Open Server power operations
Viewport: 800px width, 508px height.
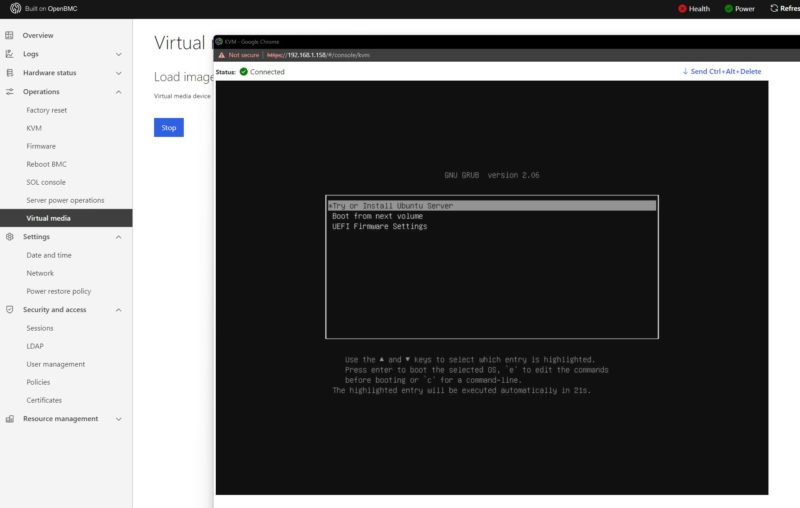point(66,200)
